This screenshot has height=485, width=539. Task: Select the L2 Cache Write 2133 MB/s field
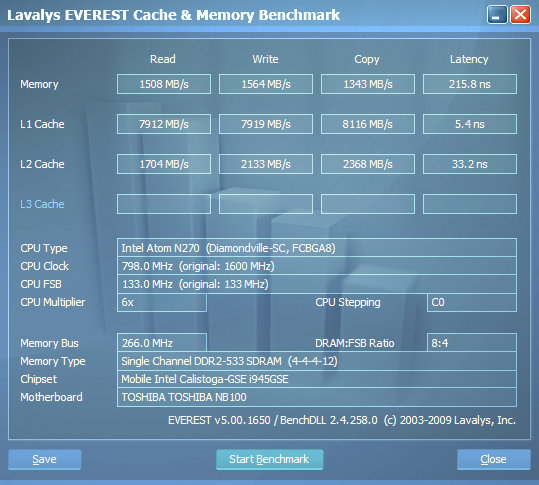266,164
